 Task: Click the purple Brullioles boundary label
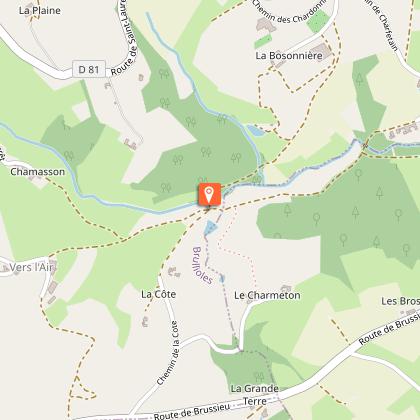coord(202,266)
